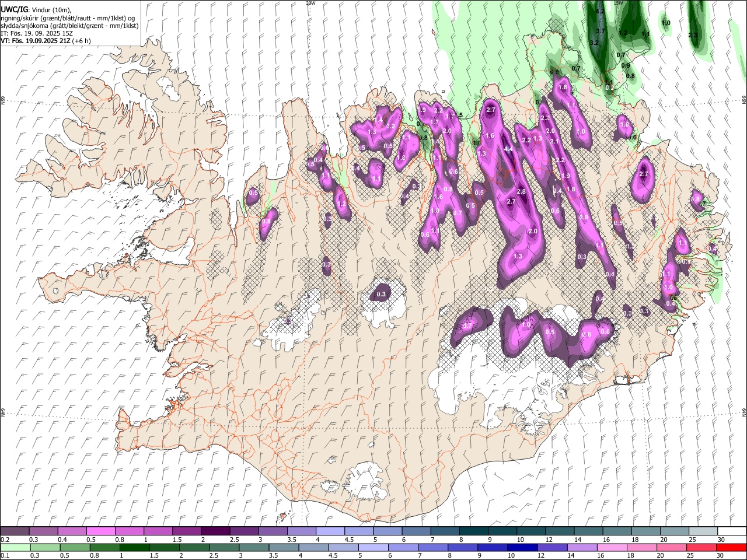Viewport: 747px width, 560px height.
Task: Pick the rain legend swatch between 25 and 30
Action: pyautogui.click(x=702, y=547)
